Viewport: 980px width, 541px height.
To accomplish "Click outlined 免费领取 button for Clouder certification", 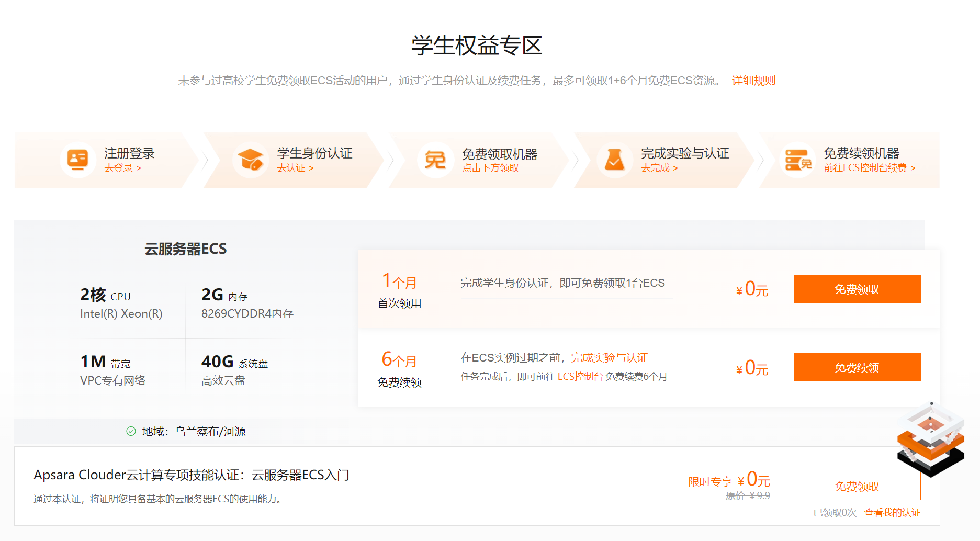I will [857, 487].
